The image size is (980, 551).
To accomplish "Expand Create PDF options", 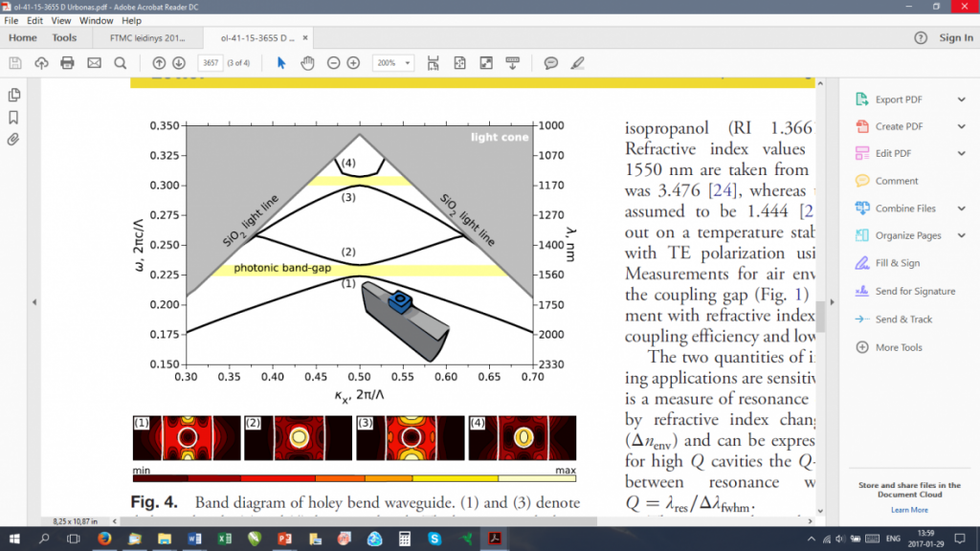I will 961,126.
